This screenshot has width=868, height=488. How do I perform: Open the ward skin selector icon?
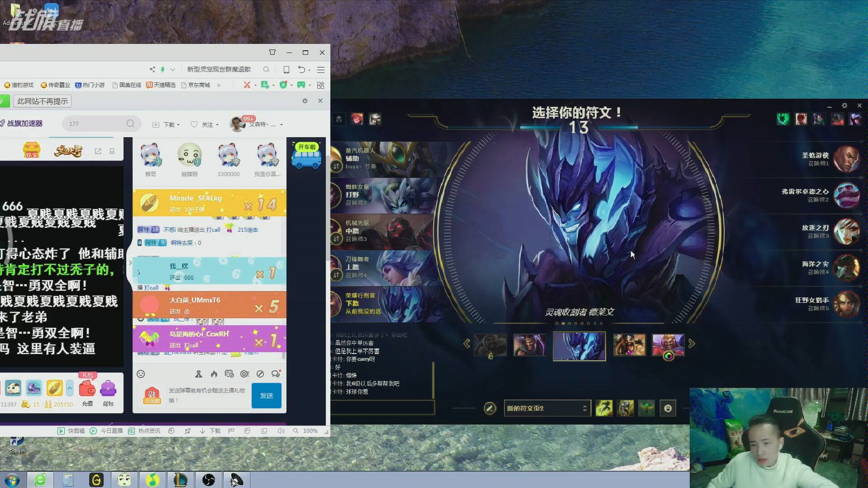pyautogui.click(x=646, y=408)
